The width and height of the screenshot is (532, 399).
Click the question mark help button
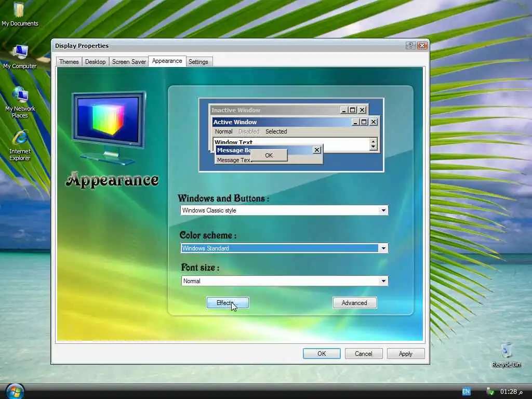(410, 46)
